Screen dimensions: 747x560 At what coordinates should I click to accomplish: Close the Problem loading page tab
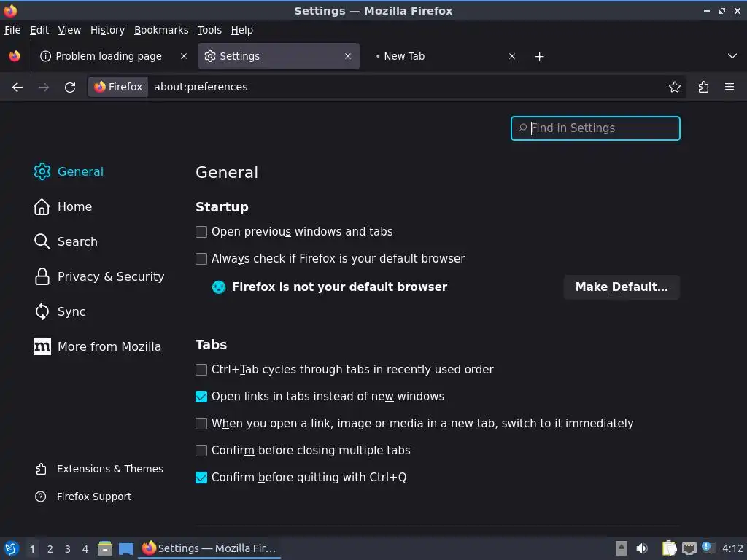(183, 56)
